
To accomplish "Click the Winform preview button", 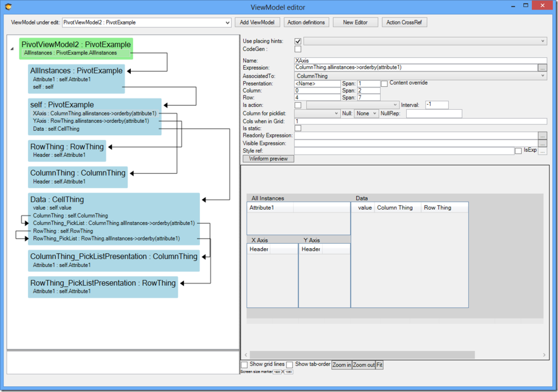I will pyautogui.click(x=268, y=159).
